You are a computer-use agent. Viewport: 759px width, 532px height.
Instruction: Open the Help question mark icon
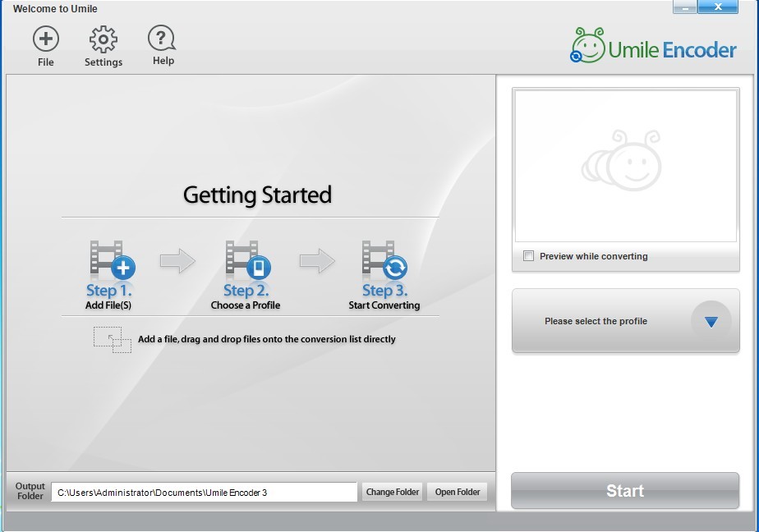click(x=162, y=39)
